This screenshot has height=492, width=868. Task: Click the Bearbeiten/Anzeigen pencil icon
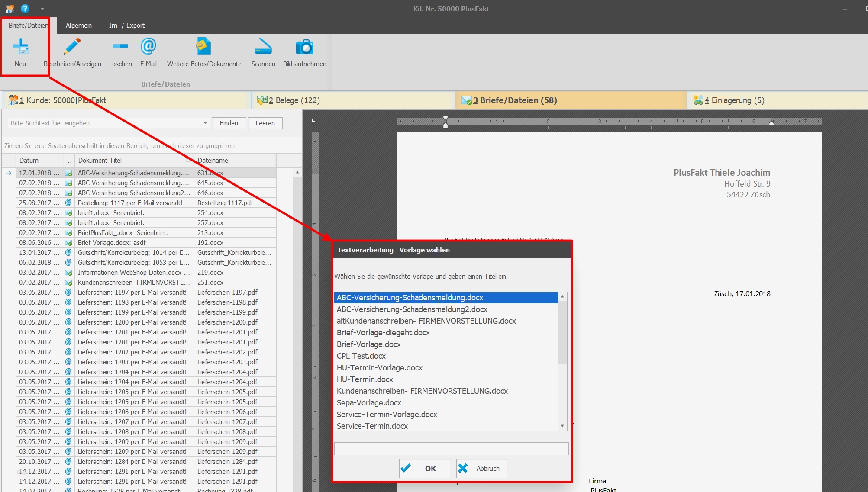click(72, 47)
